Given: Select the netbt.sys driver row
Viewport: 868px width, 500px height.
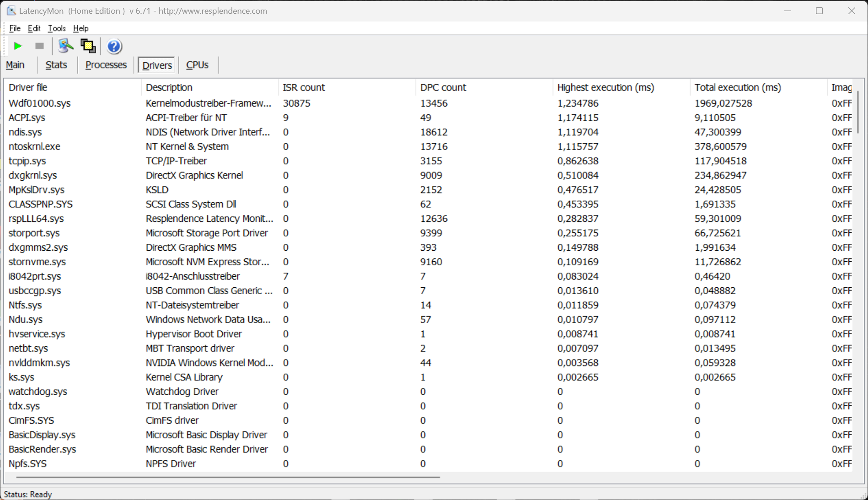Looking at the screenshot, I should (428, 348).
